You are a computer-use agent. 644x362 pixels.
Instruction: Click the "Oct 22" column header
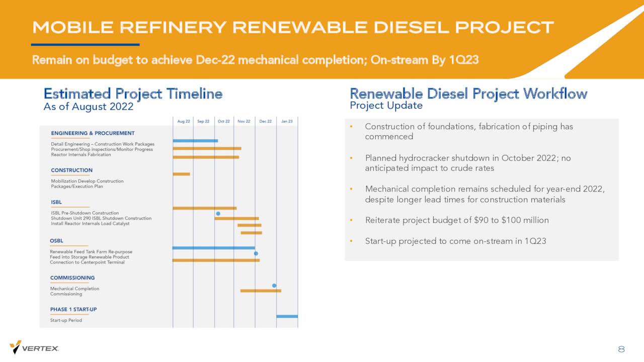tap(224, 121)
